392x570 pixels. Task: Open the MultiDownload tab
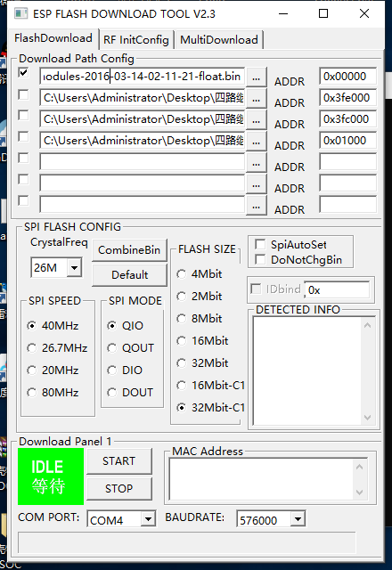coord(219,39)
